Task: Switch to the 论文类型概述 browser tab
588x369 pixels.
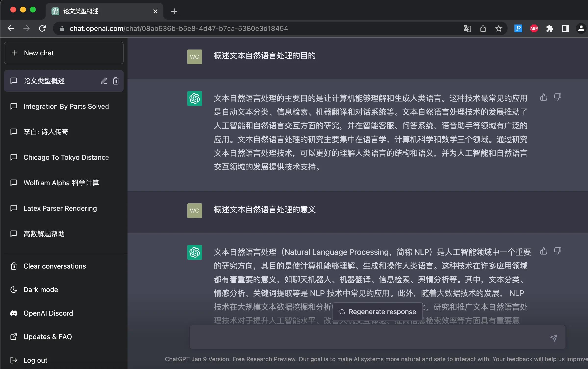Action: tap(81, 11)
